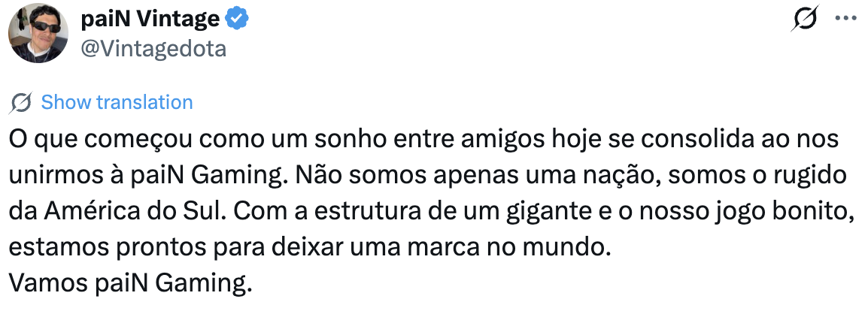Click the Show translation link

117,102
